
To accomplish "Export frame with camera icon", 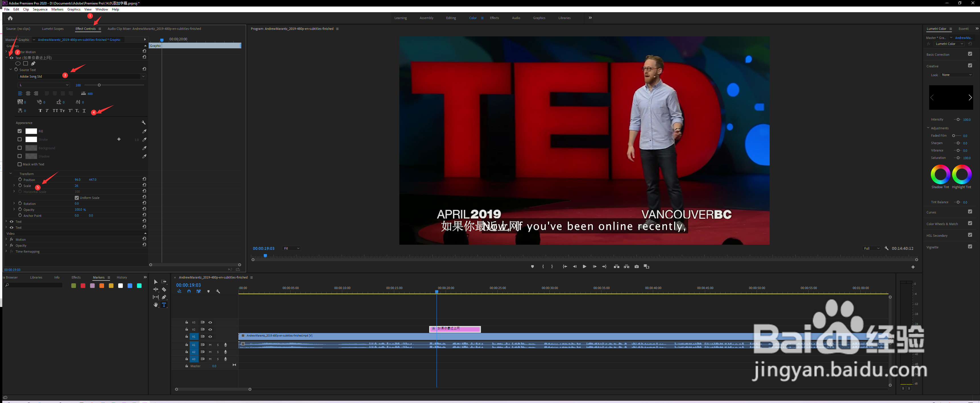I will [636, 266].
